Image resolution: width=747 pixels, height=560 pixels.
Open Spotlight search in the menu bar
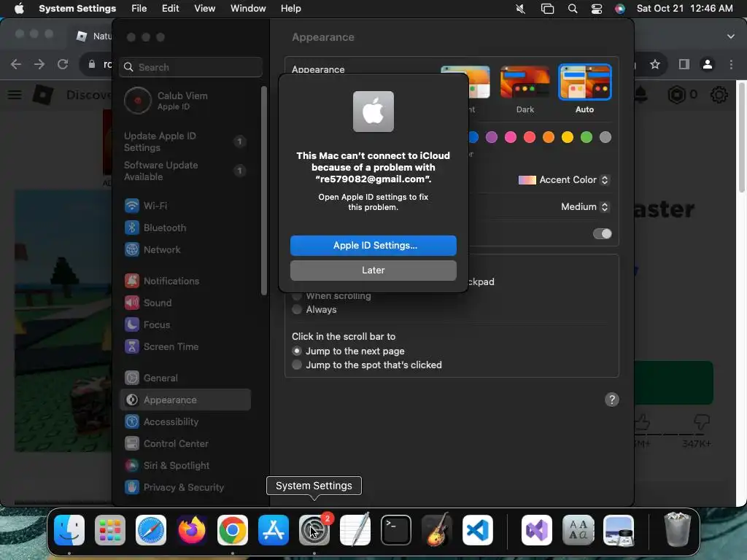pos(573,9)
